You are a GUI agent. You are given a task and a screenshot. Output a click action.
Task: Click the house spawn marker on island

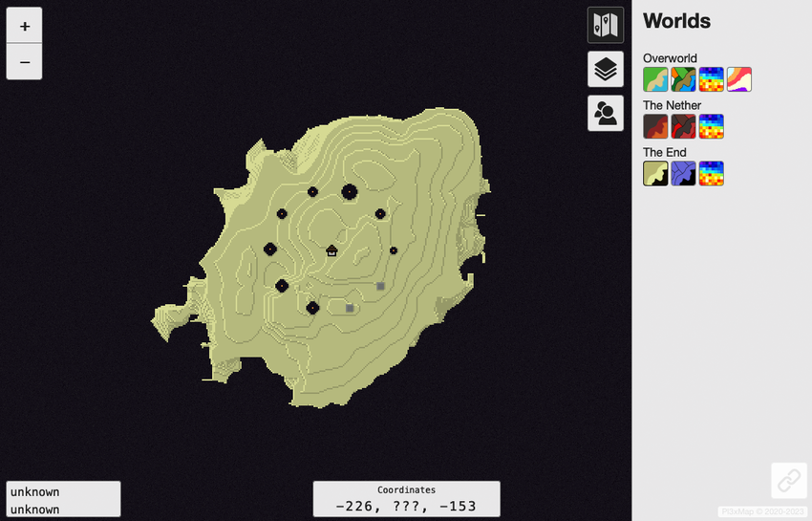click(331, 251)
